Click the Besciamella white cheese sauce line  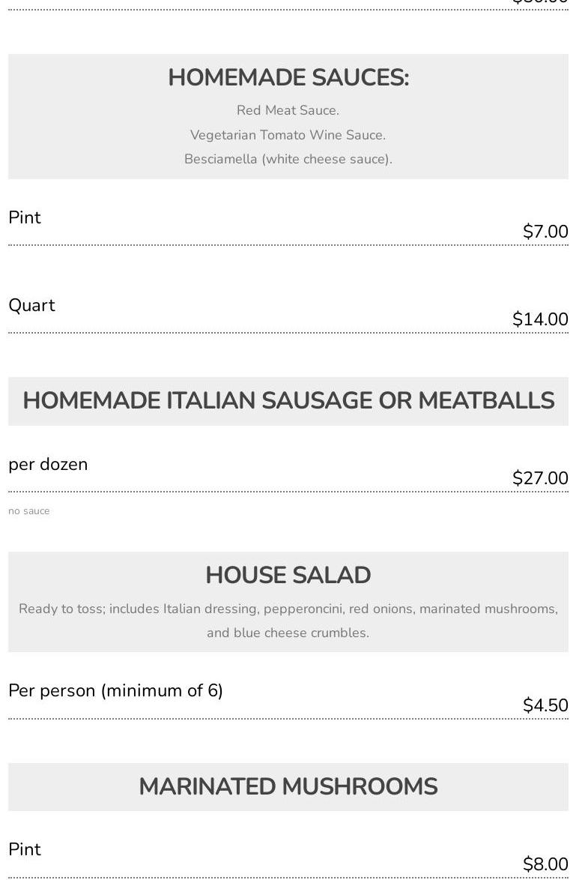point(288,159)
